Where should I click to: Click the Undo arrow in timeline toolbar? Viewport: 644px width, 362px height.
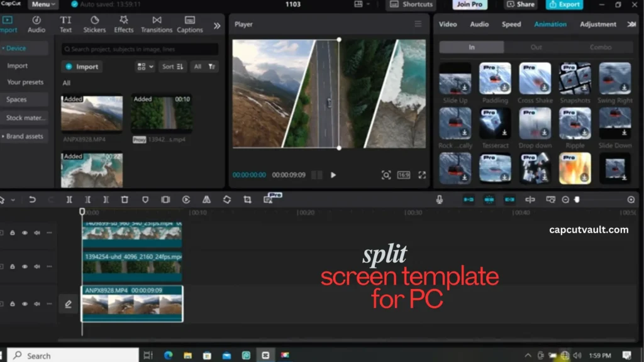[32, 199]
